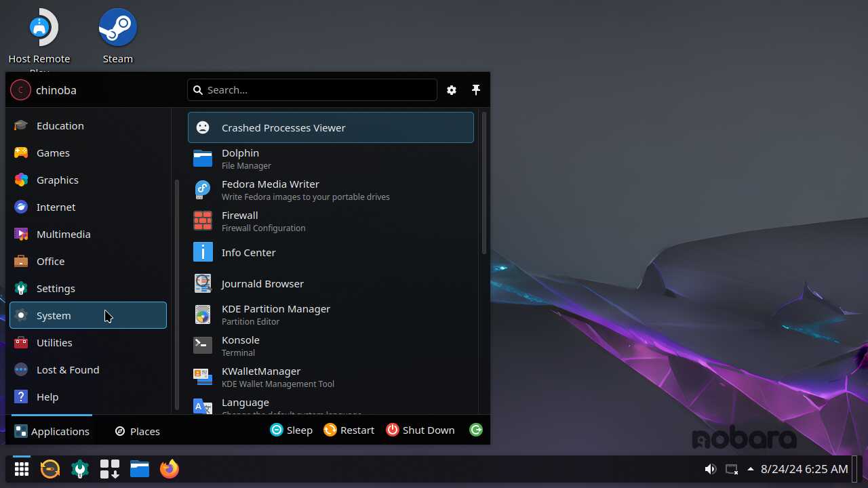Click the show desktop button at taskbar edge
The image size is (868, 488).
click(x=856, y=468)
